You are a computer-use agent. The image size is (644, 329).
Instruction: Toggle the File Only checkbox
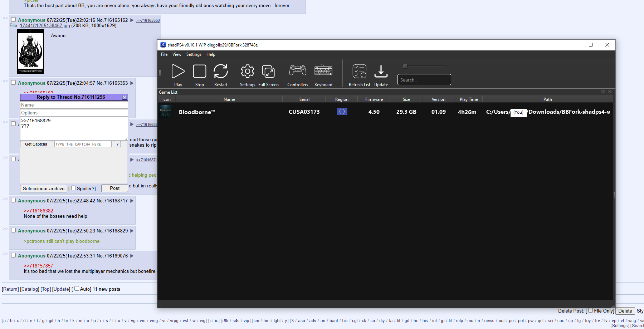(x=590, y=310)
